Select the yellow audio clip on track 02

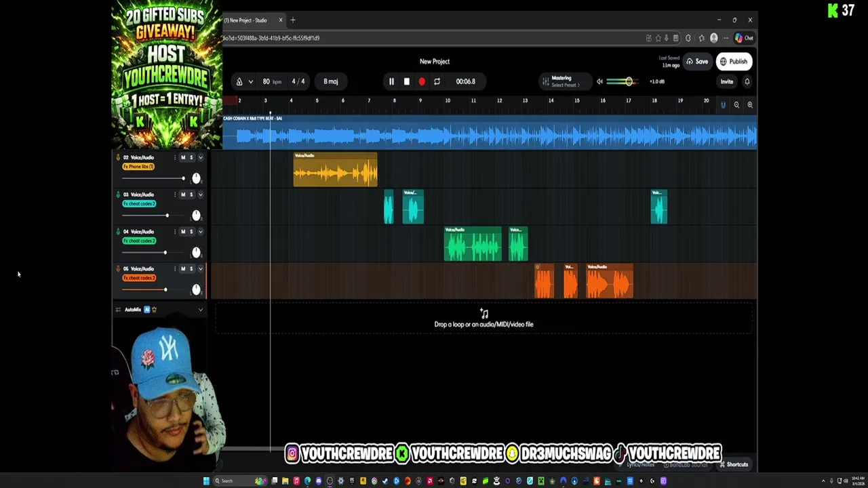pos(335,169)
